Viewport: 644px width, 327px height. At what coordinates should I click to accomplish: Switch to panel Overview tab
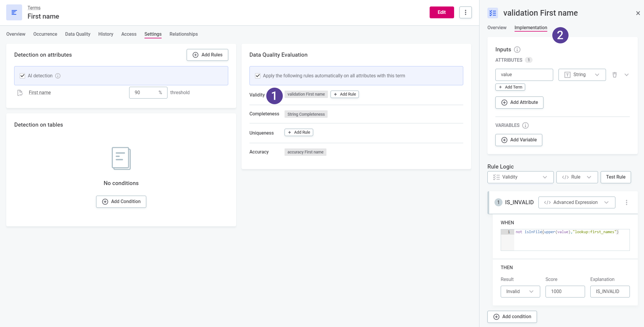tap(497, 28)
